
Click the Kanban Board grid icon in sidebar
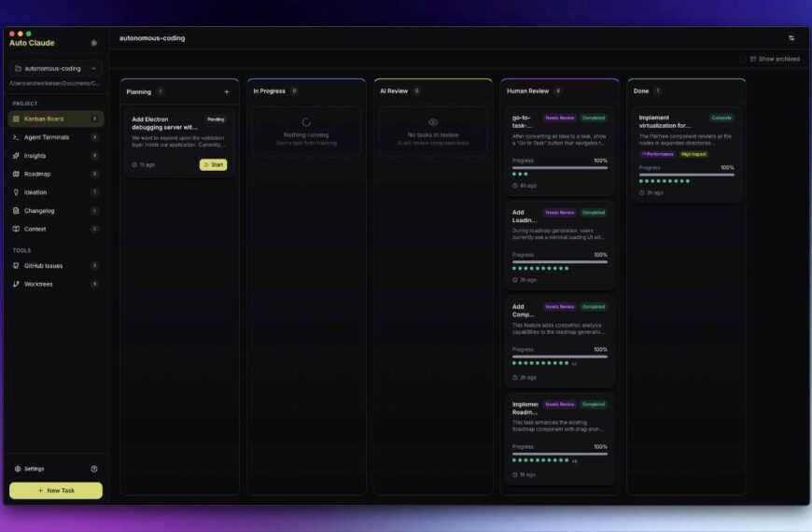coord(16,119)
